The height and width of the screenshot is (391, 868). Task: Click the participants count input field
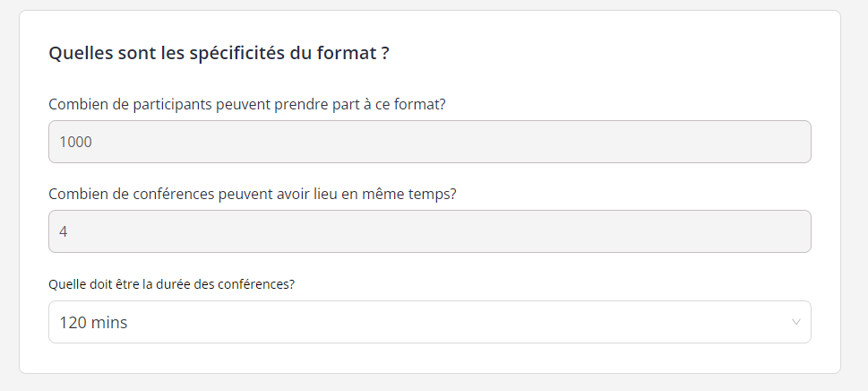point(430,142)
